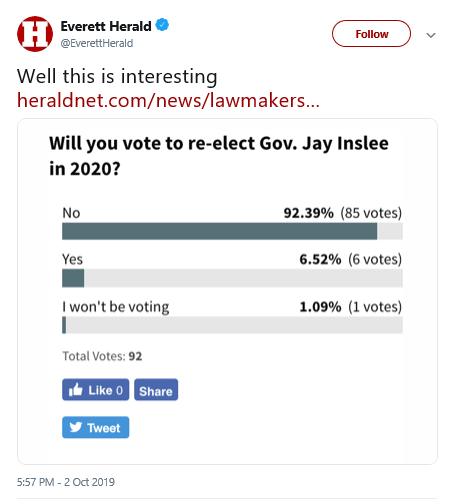Select the 'No' poll result bar
452x499 pixels.
tap(232, 231)
